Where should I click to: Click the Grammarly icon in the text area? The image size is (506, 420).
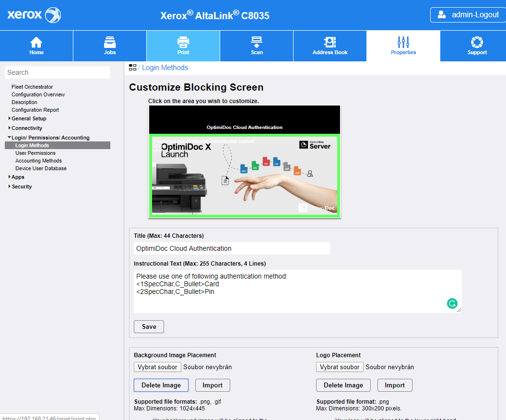[452, 303]
